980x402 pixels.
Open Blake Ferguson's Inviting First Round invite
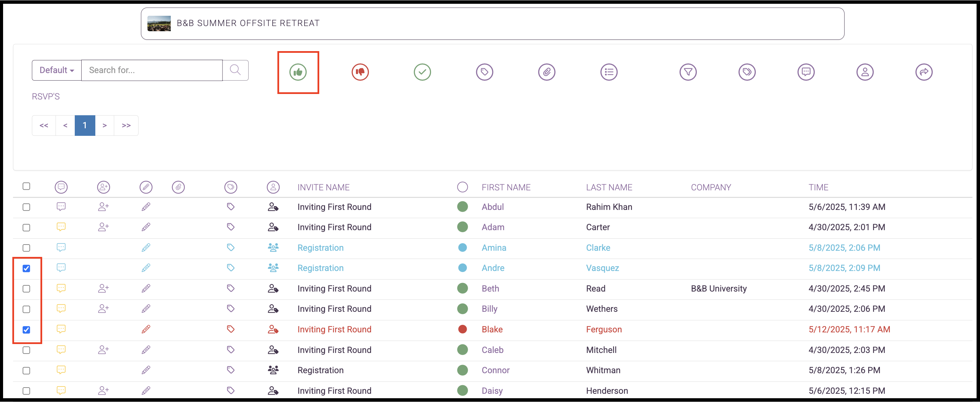pos(334,329)
